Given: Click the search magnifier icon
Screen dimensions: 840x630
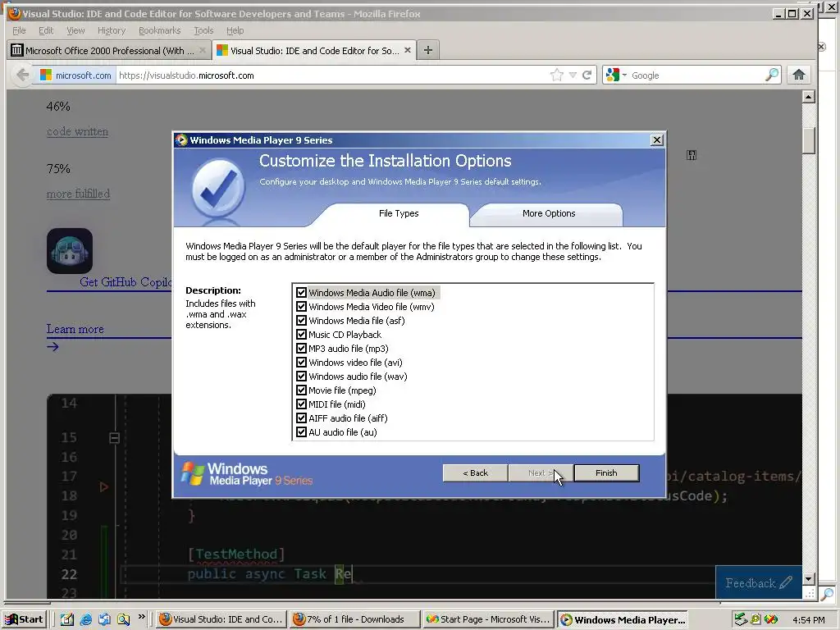Looking at the screenshot, I should 772,75.
